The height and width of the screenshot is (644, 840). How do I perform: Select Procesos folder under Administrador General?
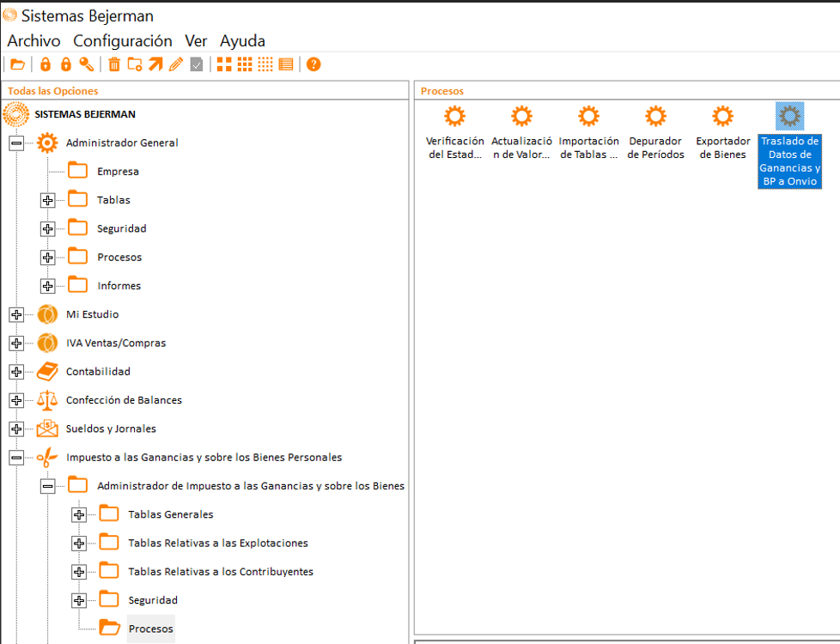click(x=119, y=258)
